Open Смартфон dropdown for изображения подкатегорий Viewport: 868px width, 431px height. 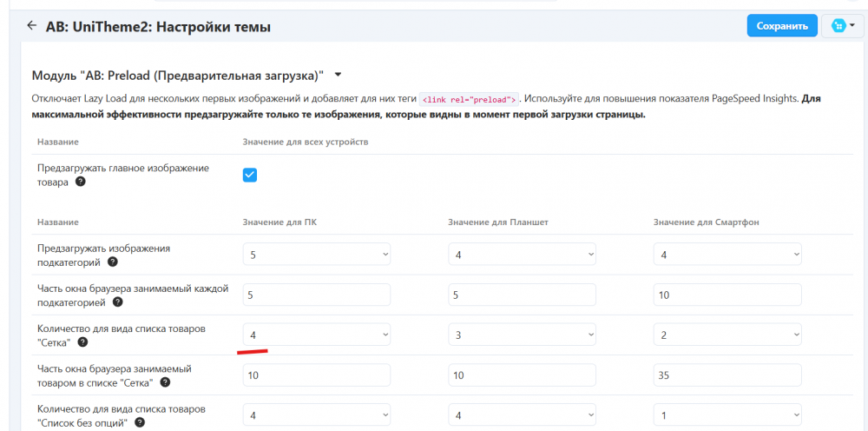[727, 255]
